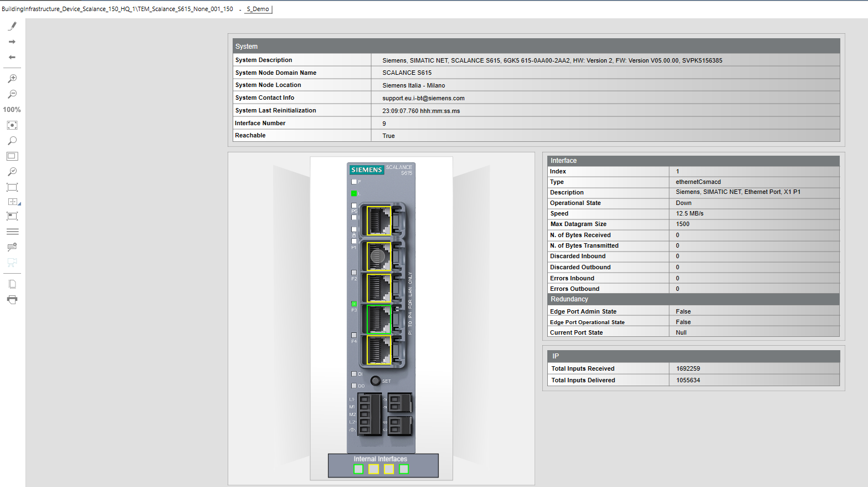This screenshot has width=868, height=487.
Task: Navigate back using the left arrow icon
Action: point(12,57)
